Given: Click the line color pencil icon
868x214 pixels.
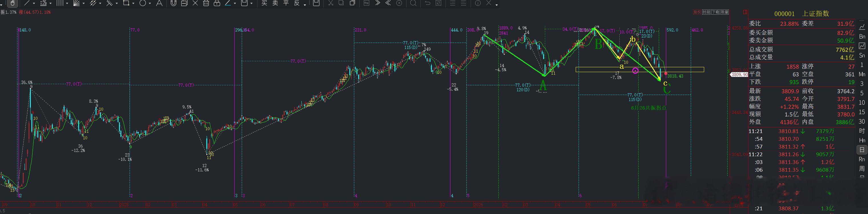Looking at the screenshot, I should point(228,3).
